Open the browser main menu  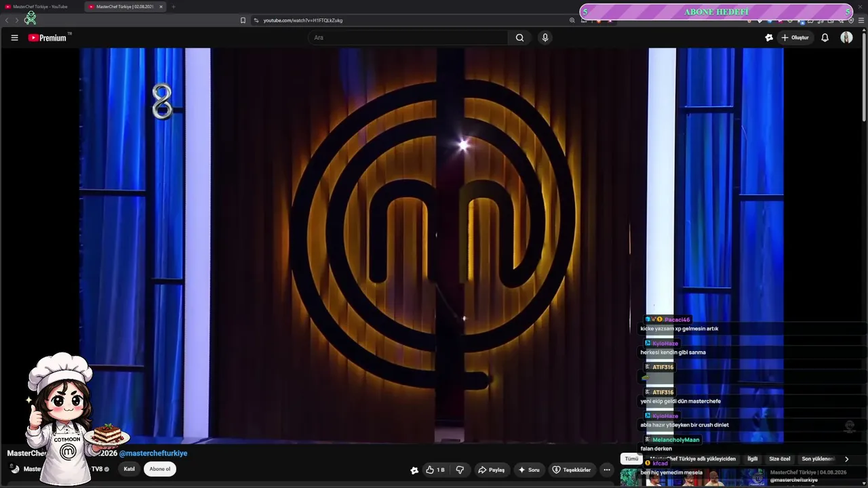(861, 20)
